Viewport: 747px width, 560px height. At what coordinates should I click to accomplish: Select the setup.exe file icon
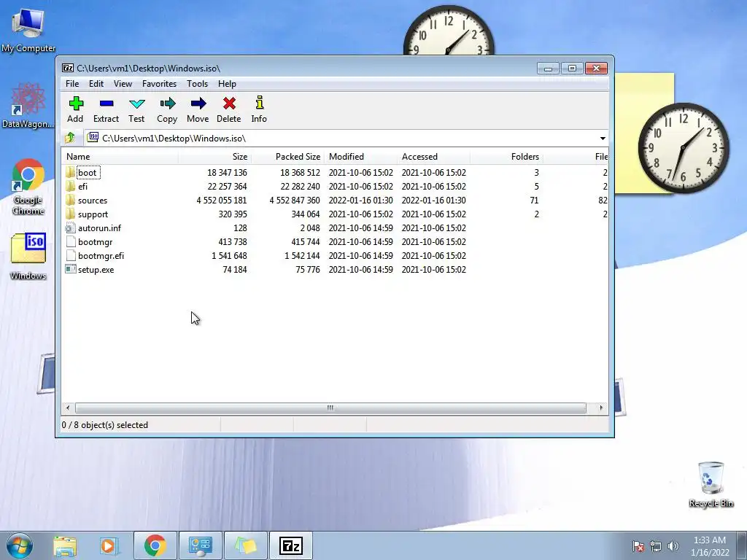[x=71, y=269]
